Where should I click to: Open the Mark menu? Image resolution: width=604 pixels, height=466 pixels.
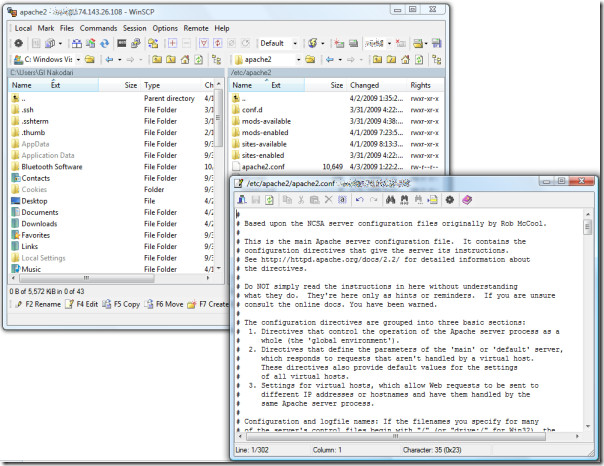tap(46, 28)
